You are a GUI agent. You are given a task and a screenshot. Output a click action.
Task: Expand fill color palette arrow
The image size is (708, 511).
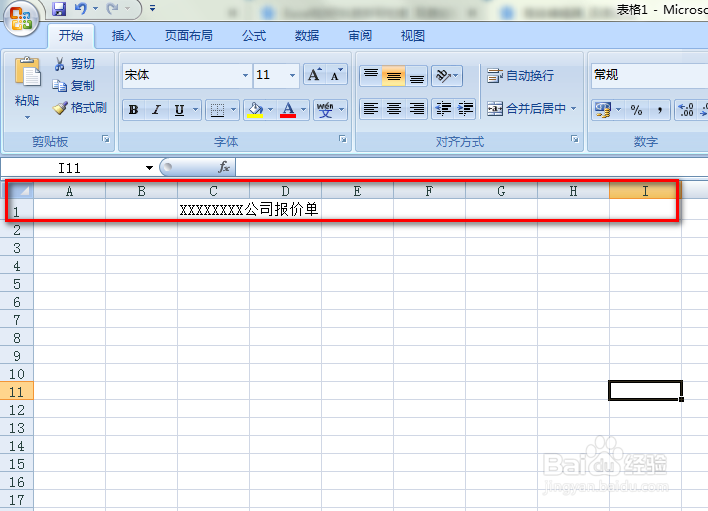click(x=270, y=109)
